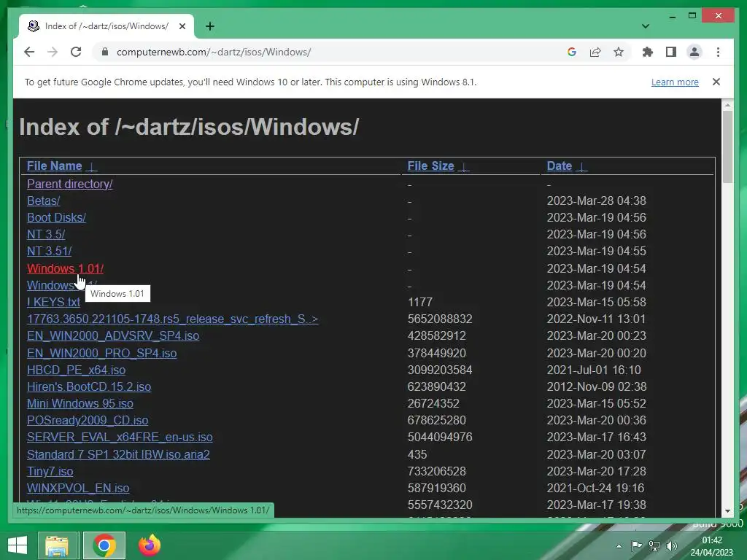Sort by Date column header

tap(560, 166)
